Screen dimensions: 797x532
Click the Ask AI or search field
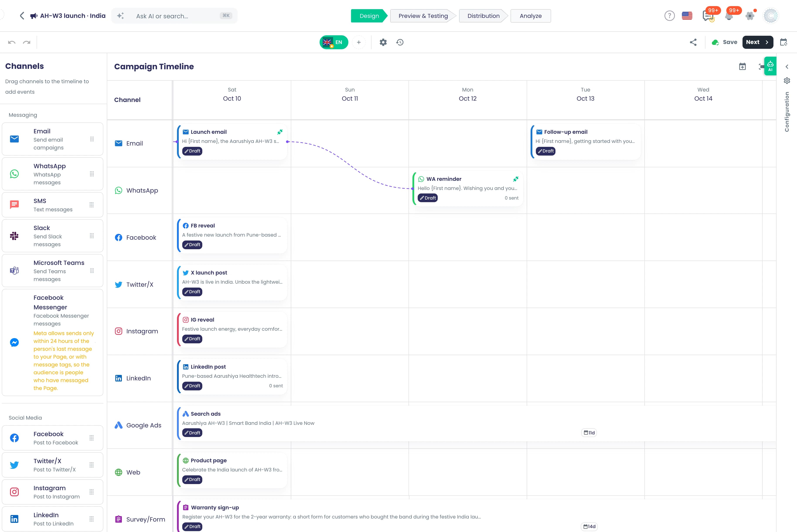click(174, 16)
